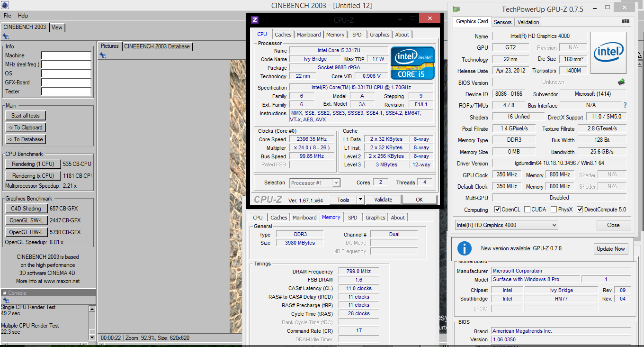Click the Validate button in CPU-Z
This screenshot has width=644, height=347.
(x=383, y=200)
